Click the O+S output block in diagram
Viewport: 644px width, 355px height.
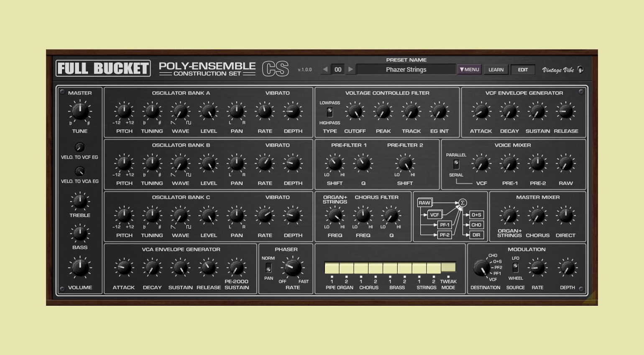pos(476,215)
